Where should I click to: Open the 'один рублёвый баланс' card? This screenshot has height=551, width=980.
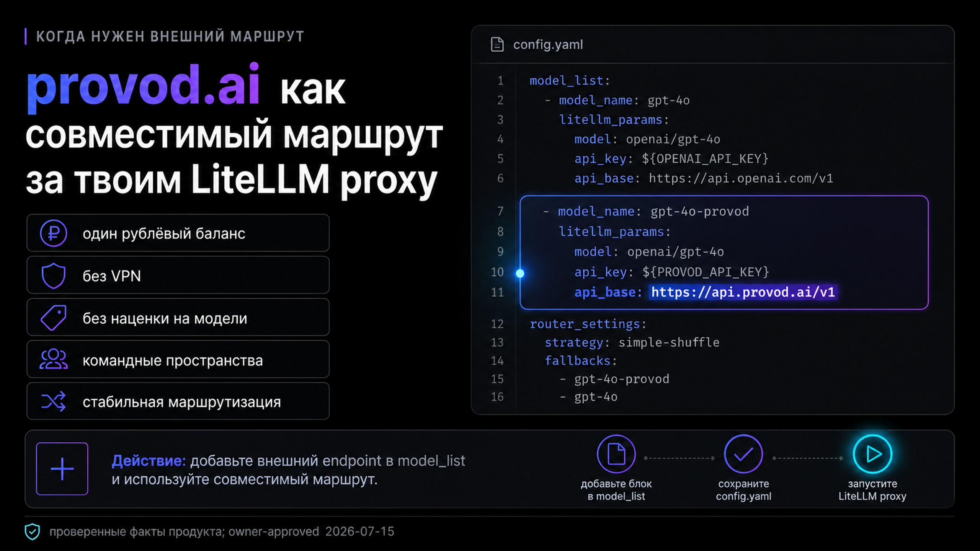tap(178, 233)
